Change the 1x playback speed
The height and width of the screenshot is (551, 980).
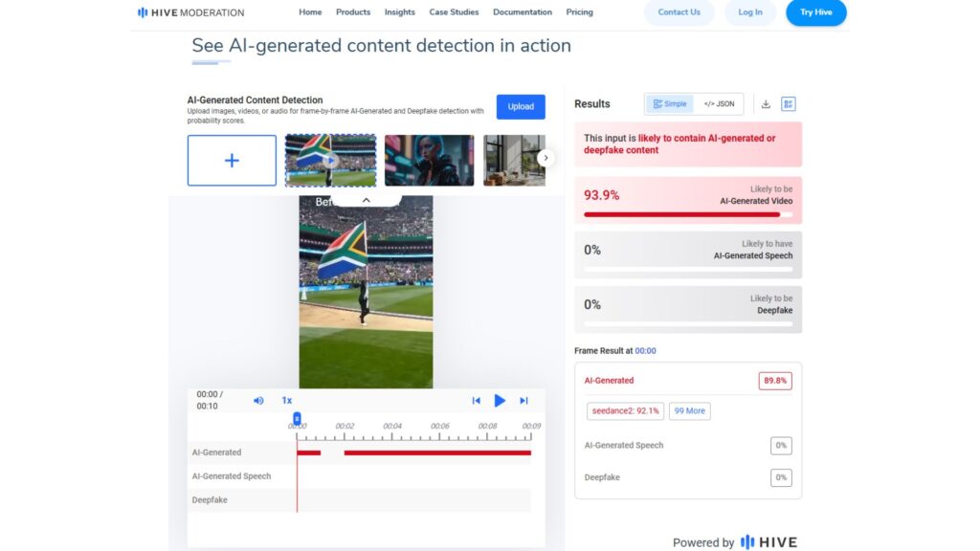(x=287, y=401)
